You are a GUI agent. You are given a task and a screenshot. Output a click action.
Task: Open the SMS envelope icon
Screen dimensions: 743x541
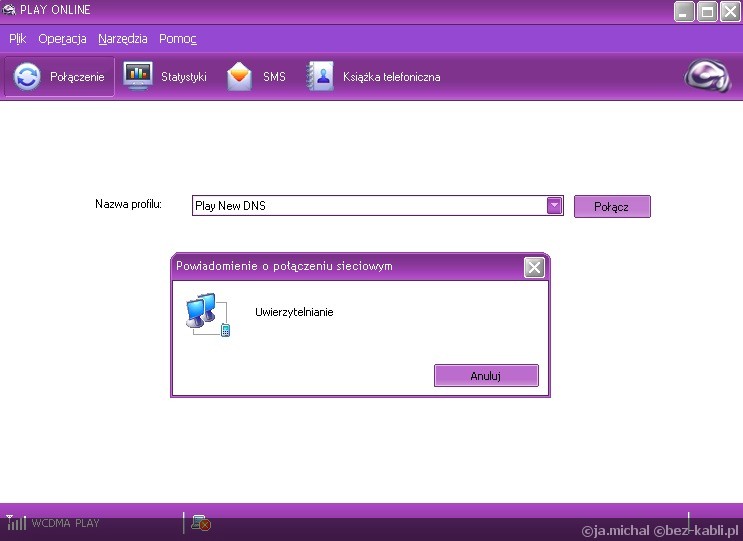point(239,76)
